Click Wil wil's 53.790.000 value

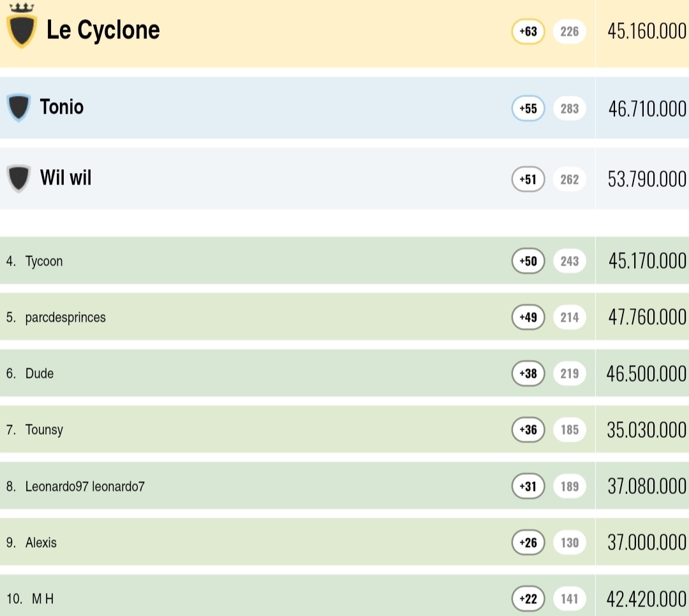(x=647, y=179)
